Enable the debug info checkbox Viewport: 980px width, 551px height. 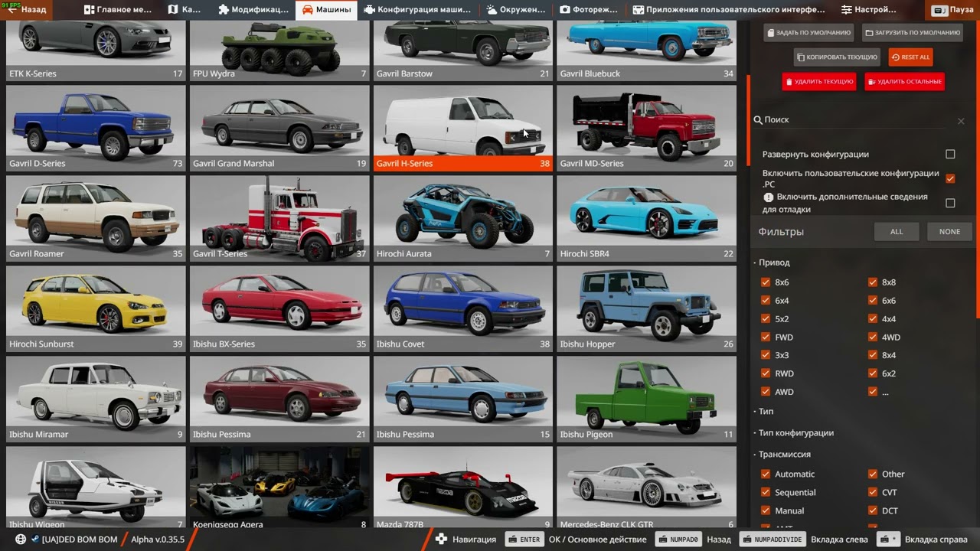pyautogui.click(x=950, y=203)
